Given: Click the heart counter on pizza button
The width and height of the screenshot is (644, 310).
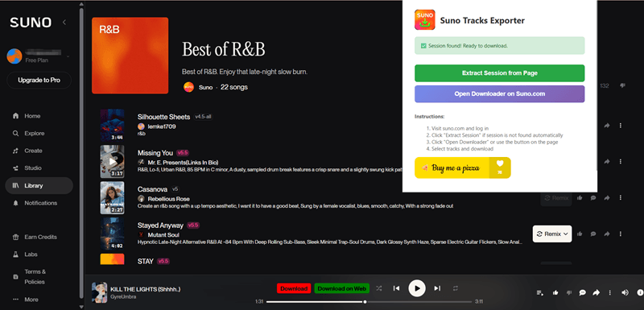Looking at the screenshot, I should [x=500, y=167].
